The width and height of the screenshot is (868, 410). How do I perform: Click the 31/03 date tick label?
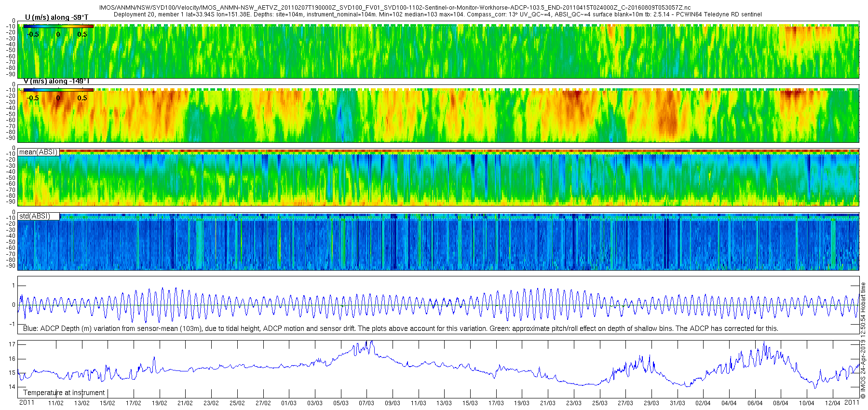pyautogui.click(x=677, y=403)
